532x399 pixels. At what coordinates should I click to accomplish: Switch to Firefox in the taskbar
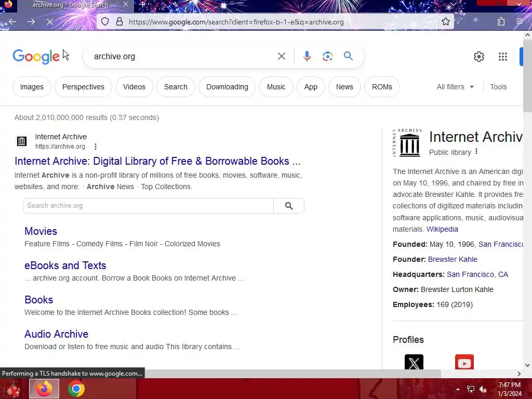click(44, 389)
